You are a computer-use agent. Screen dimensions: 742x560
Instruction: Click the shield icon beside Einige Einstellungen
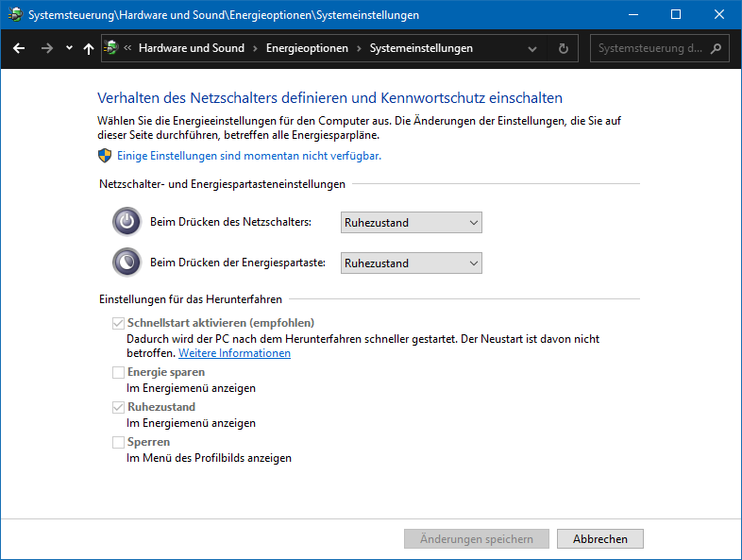click(105, 155)
